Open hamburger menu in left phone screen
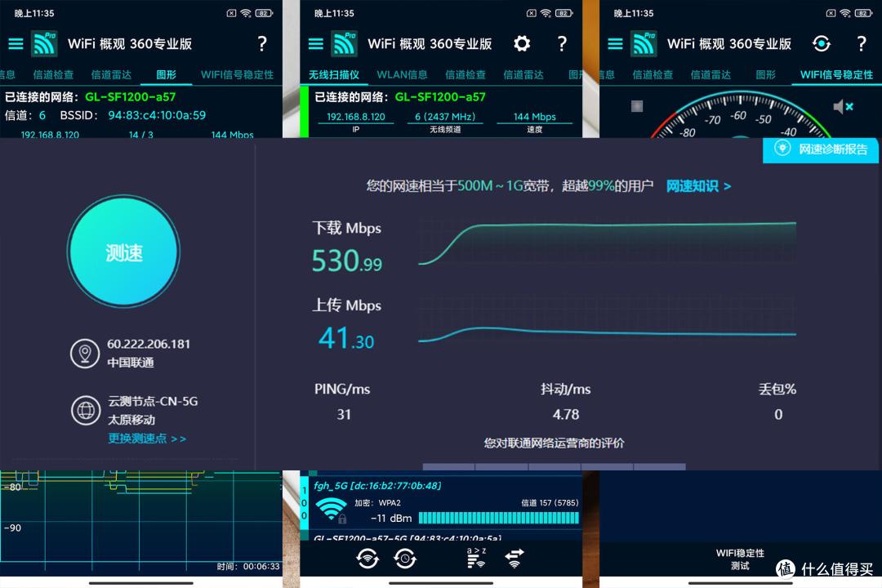The height and width of the screenshot is (588, 882). click(x=16, y=44)
